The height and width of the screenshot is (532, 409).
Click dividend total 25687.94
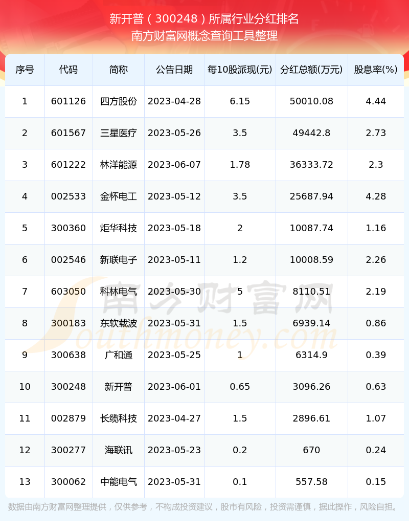311,196
